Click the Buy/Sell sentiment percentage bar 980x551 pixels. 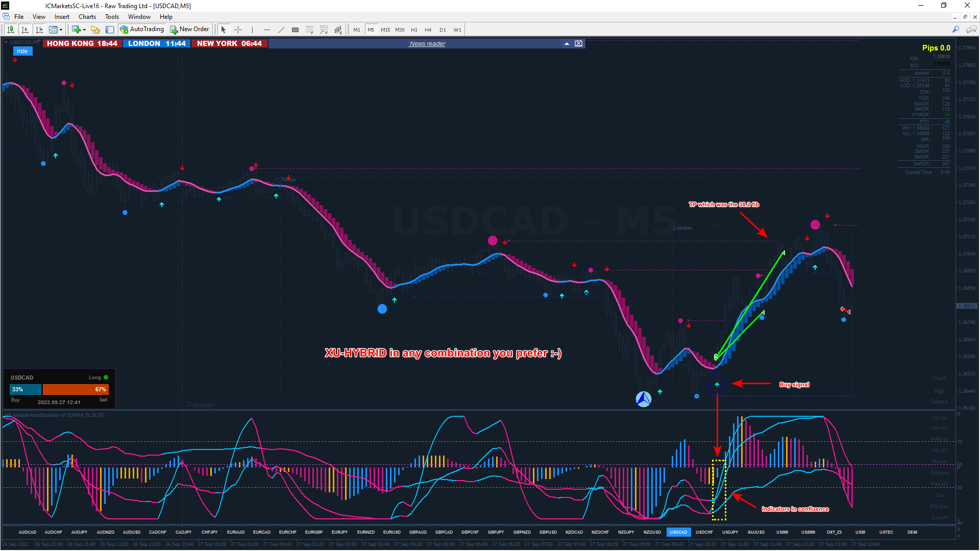59,389
